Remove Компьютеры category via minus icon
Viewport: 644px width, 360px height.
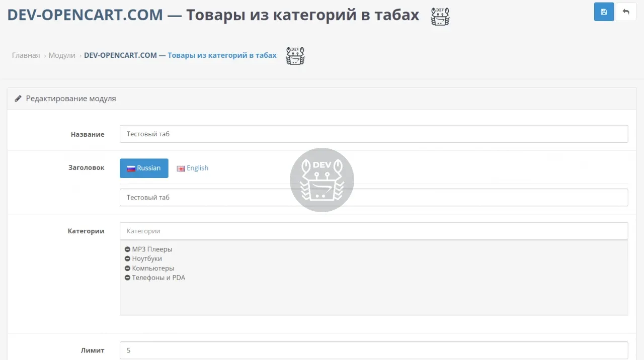127,268
